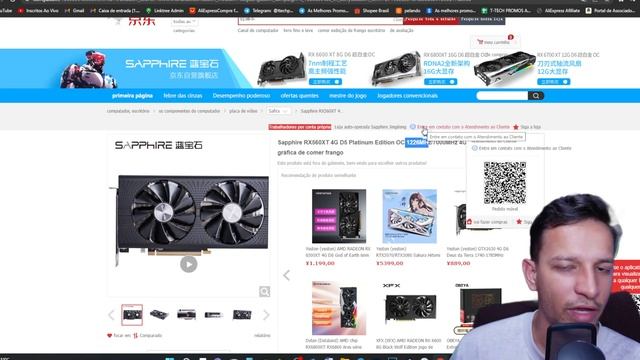Screen dimensions: 640x360
Task: Select the primeira página tab
Action: (132, 96)
